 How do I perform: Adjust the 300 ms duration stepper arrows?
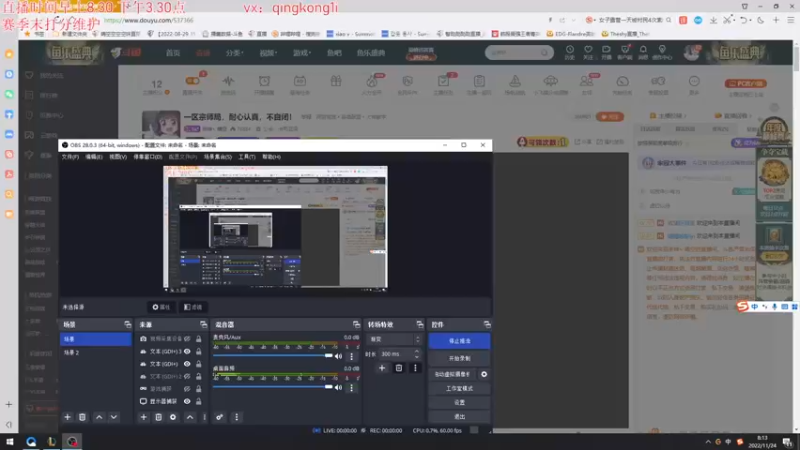tap(417, 354)
